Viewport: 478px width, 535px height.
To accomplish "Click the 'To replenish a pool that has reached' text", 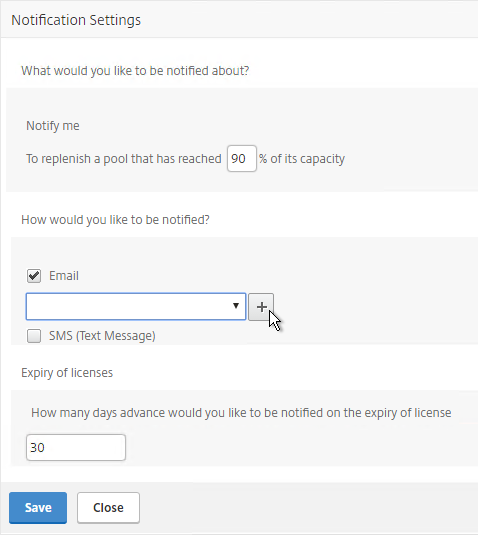I will [124, 159].
